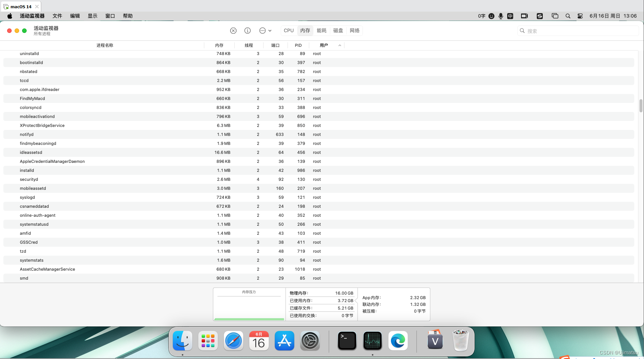Switch to the 内存 tab

[x=305, y=31]
